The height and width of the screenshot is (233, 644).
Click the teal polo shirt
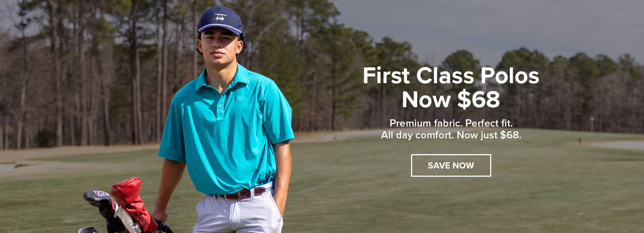[x=225, y=133]
